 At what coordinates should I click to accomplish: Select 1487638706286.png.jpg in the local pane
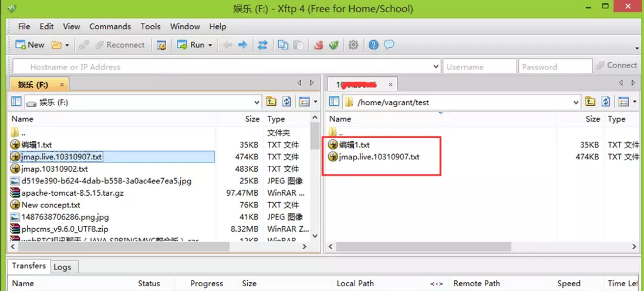coord(65,217)
